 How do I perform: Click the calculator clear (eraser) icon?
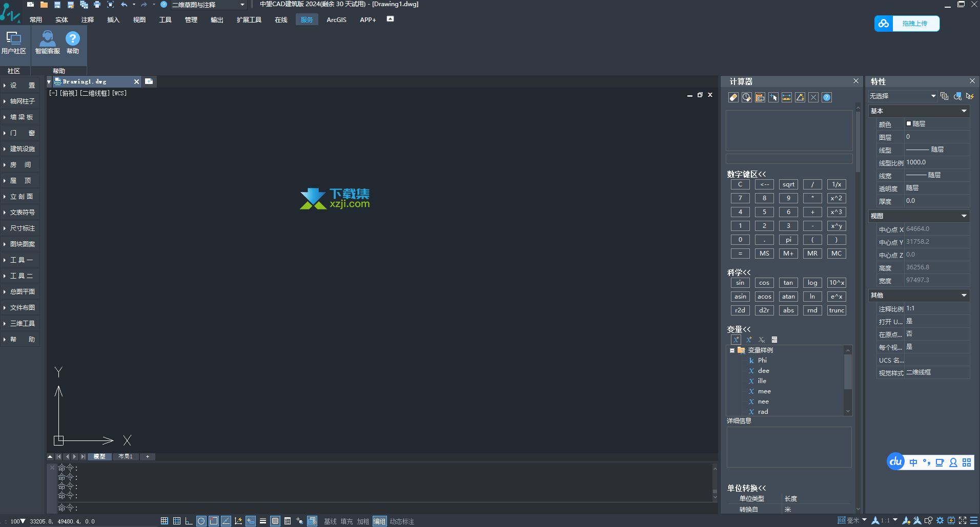tap(733, 97)
